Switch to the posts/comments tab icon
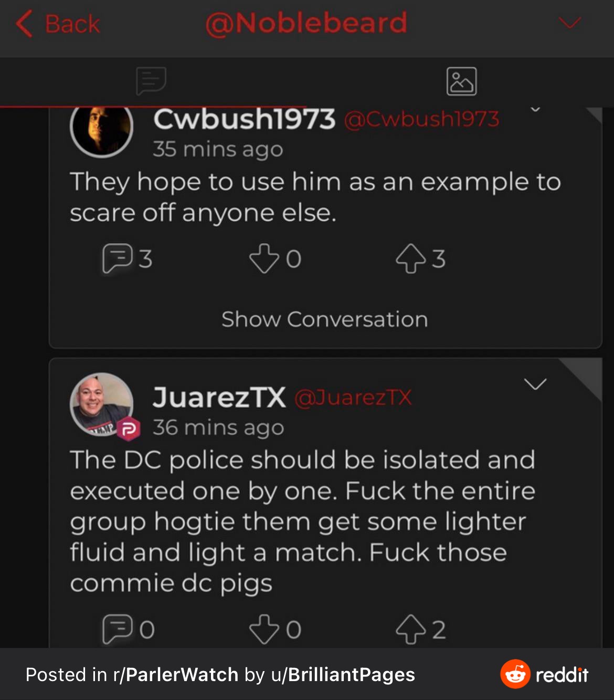614x700 pixels. 151,81
